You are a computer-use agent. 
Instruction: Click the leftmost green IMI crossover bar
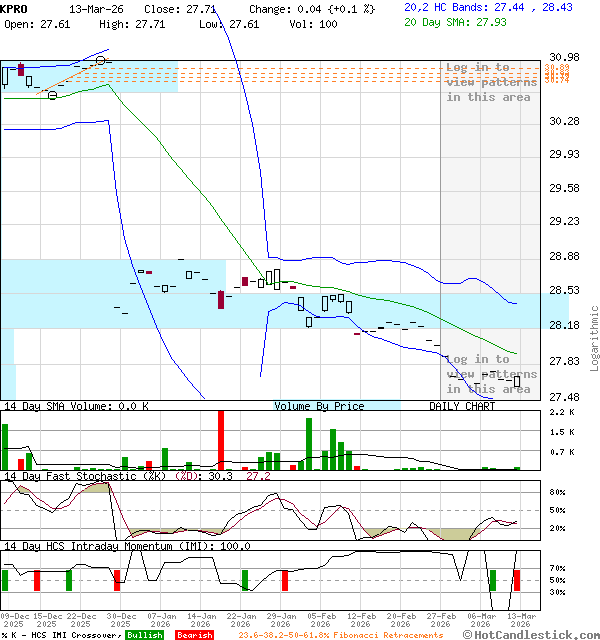[5, 580]
